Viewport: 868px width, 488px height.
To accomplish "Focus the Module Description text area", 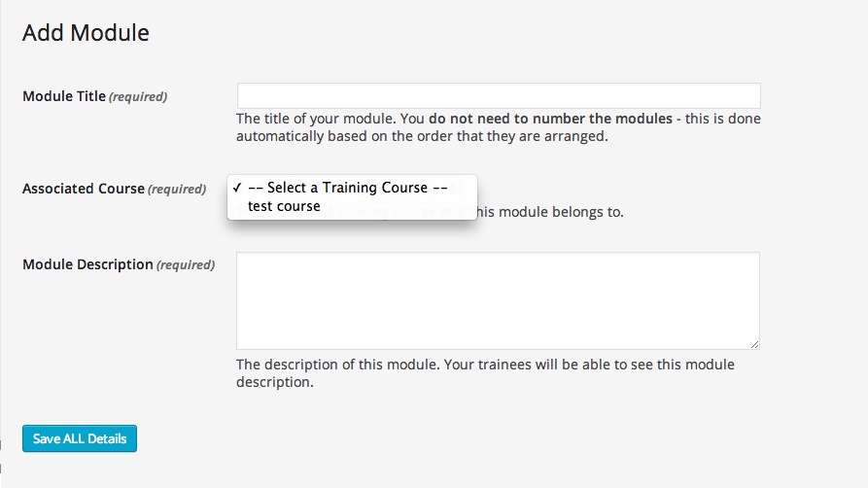I will click(498, 300).
